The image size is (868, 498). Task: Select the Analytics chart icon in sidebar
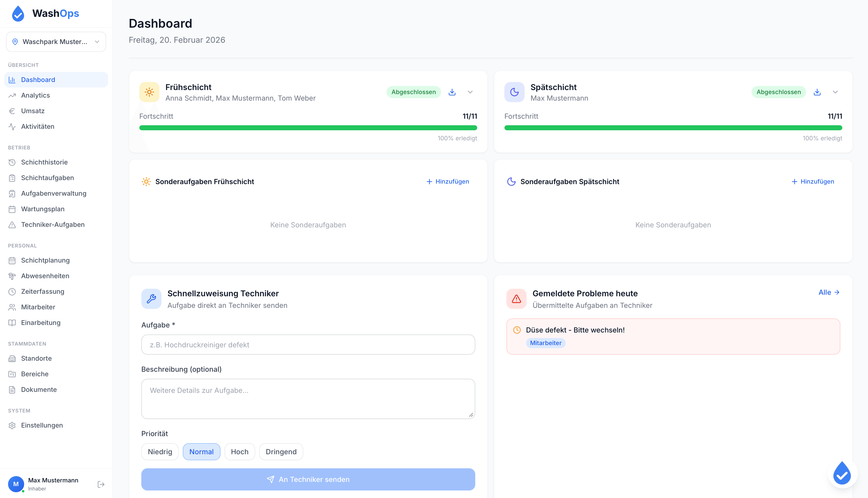12,95
